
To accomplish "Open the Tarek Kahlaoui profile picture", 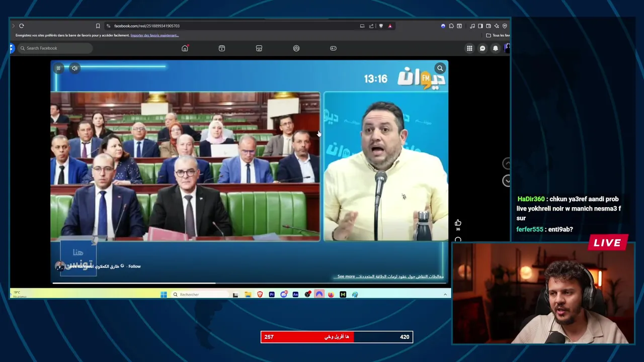I will 59,266.
